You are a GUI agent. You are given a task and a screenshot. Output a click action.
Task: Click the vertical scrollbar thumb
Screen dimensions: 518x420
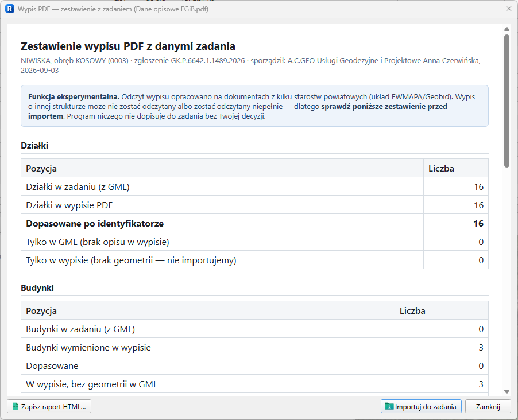coord(507,101)
